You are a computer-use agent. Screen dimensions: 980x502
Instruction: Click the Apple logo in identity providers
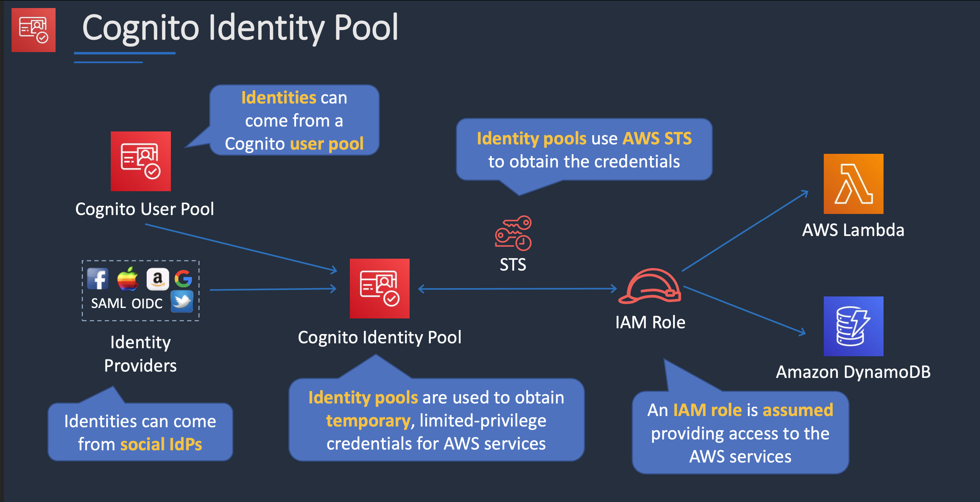click(x=128, y=279)
